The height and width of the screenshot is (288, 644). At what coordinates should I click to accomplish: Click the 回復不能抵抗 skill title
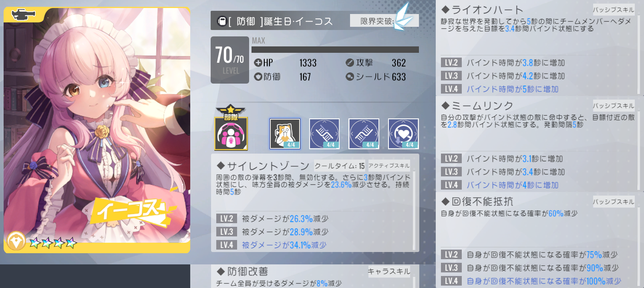pyautogui.click(x=482, y=202)
